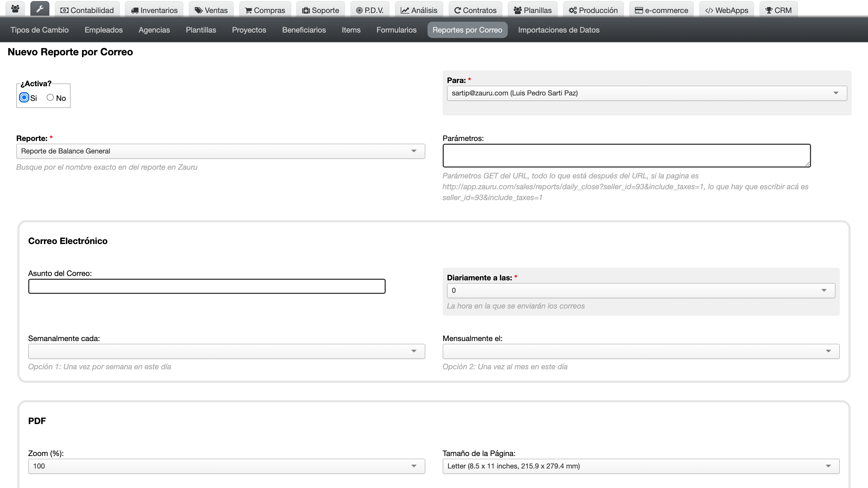Go to Formularios section
The image size is (868, 488).
396,30
